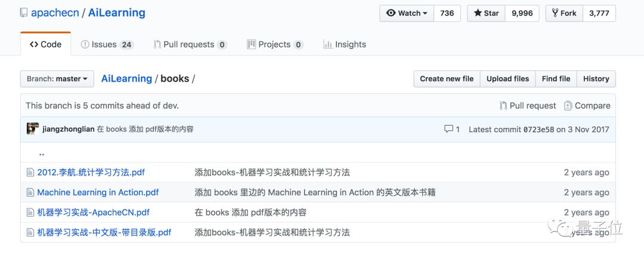Screen dimensions: 644x256
Task: Fork the AiLearning repository
Action: click(563, 13)
